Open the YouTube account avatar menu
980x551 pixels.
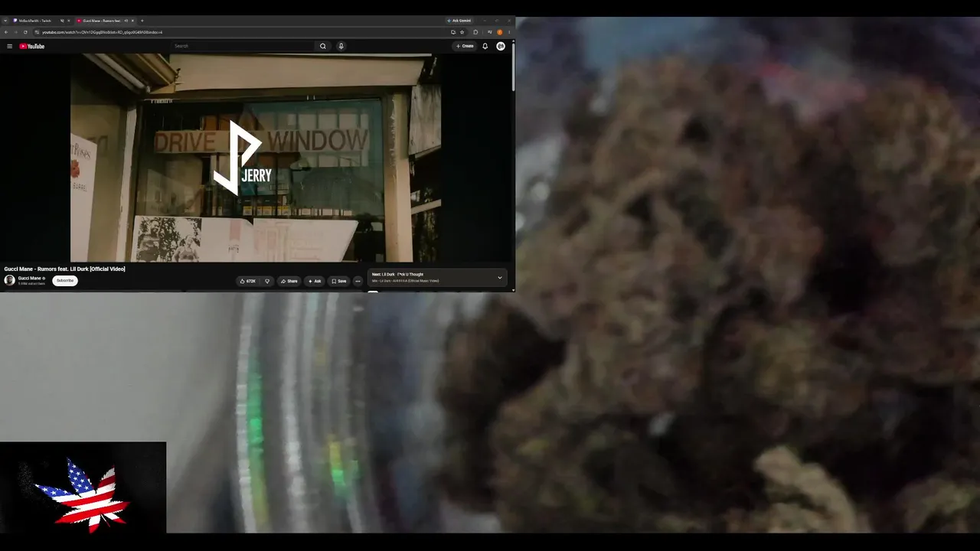[501, 46]
